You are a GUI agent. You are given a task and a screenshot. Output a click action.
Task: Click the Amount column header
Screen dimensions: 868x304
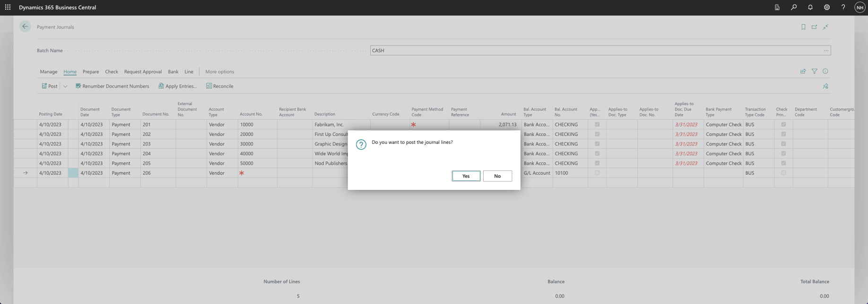tap(509, 114)
